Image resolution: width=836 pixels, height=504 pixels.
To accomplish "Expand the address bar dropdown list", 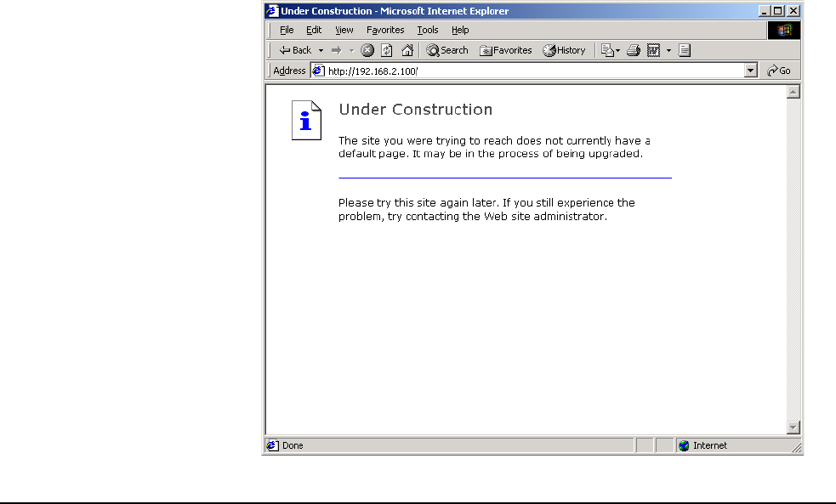I will 751,71.
